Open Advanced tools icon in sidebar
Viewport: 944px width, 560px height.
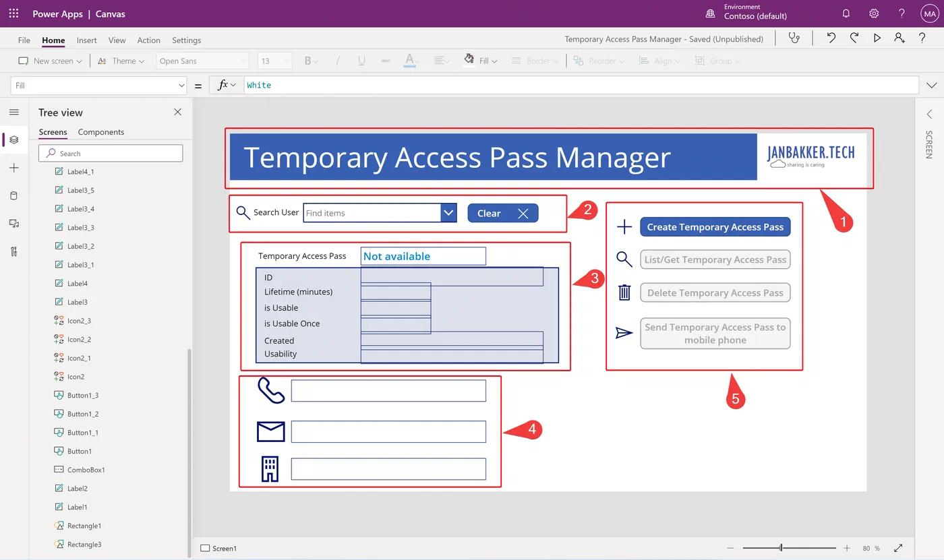[x=14, y=252]
